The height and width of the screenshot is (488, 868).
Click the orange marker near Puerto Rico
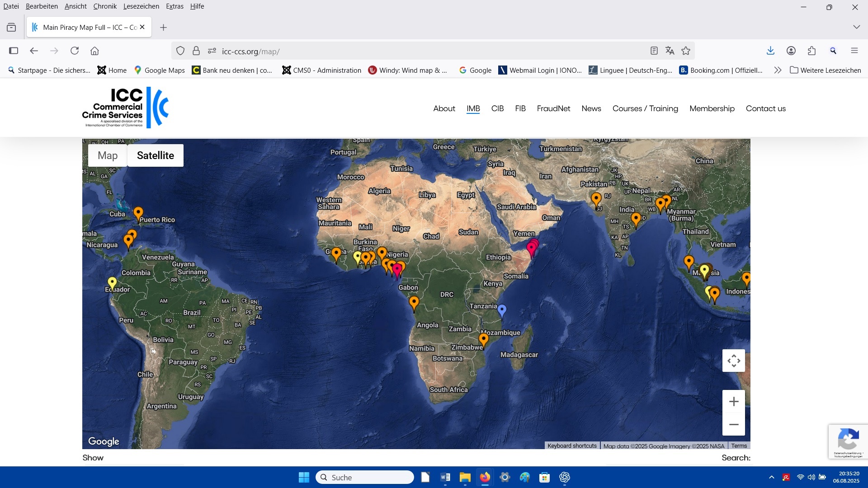tap(138, 212)
